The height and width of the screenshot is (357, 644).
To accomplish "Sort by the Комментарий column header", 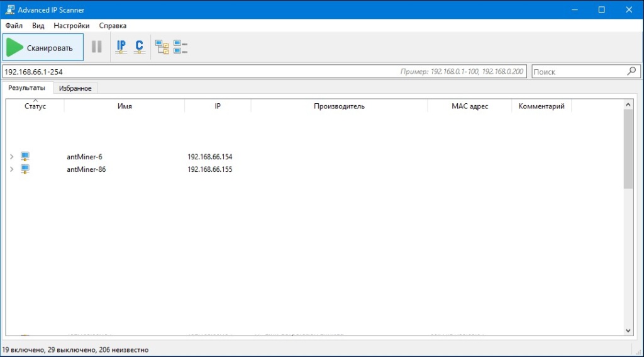I will [541, 106].
